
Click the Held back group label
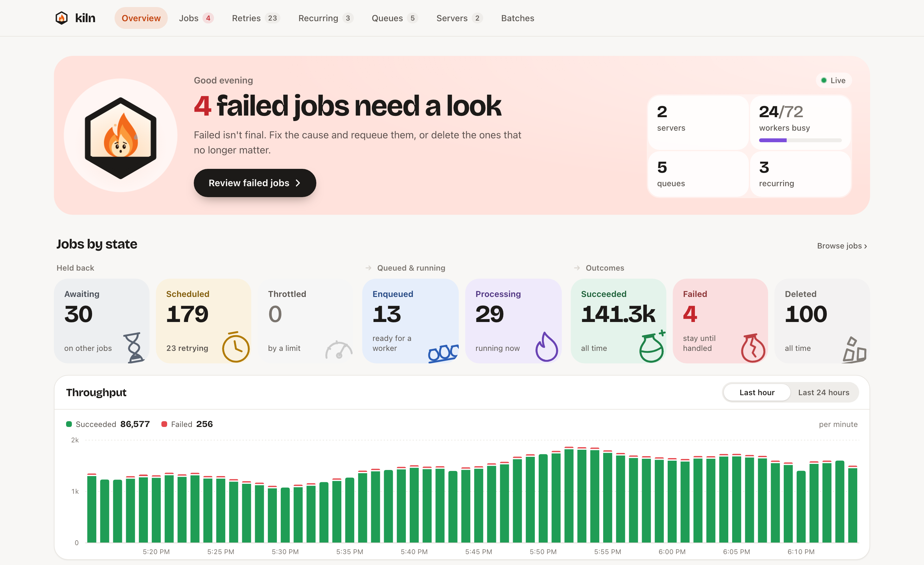75,268
